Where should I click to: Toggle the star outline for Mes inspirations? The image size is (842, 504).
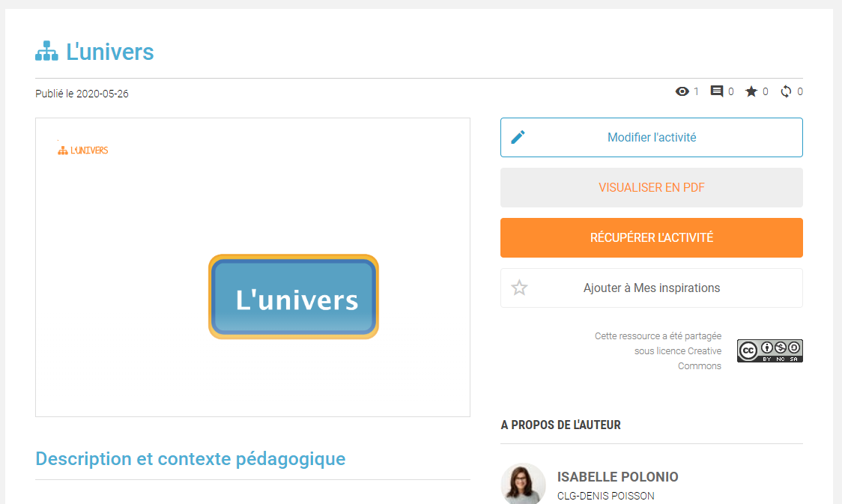tap(519, 288)
